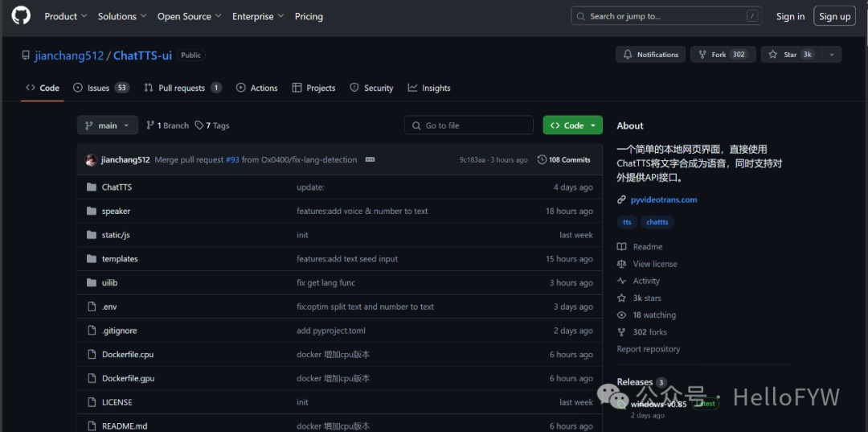Click the folder icon beside templates

[92, 259]
